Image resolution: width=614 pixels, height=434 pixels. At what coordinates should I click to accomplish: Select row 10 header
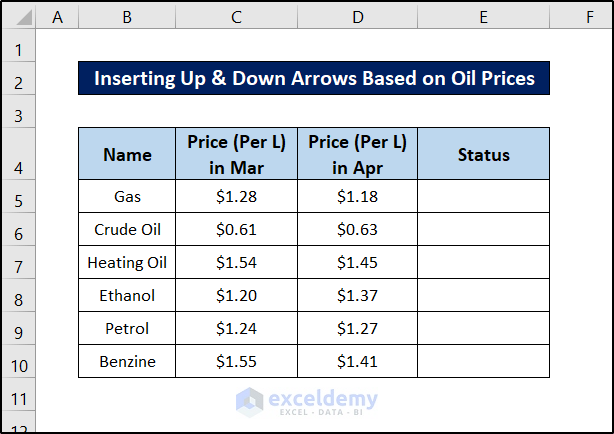pyautogui.click(x=20, y=362)
